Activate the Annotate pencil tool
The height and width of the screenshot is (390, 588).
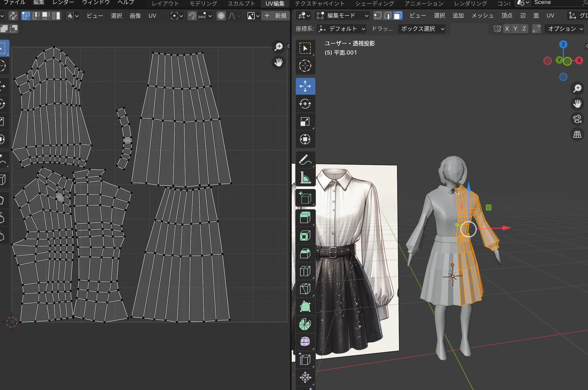pos(305,159)
